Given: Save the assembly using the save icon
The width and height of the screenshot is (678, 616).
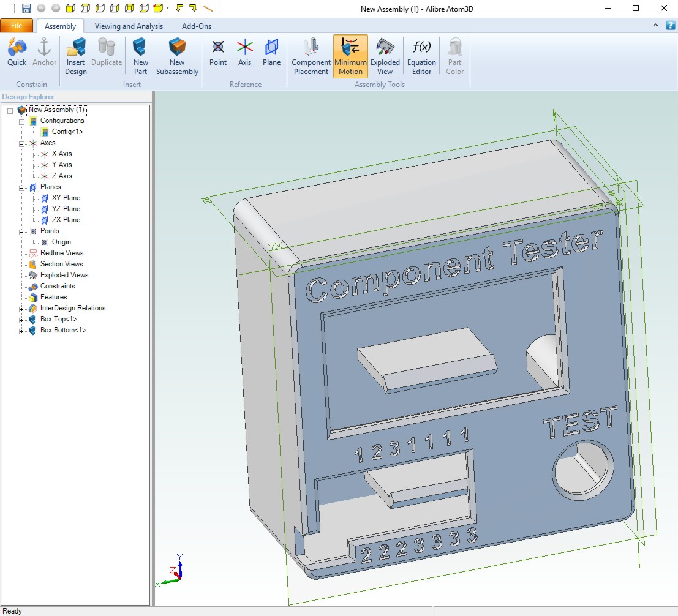Looking at the screenshot, I should pos(25,8).
